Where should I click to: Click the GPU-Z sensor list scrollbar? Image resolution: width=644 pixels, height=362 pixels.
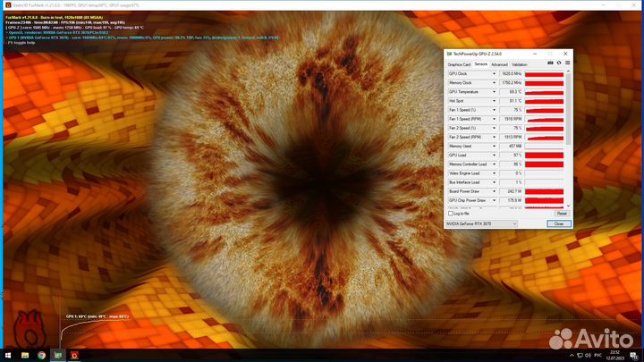pos(568,134)
